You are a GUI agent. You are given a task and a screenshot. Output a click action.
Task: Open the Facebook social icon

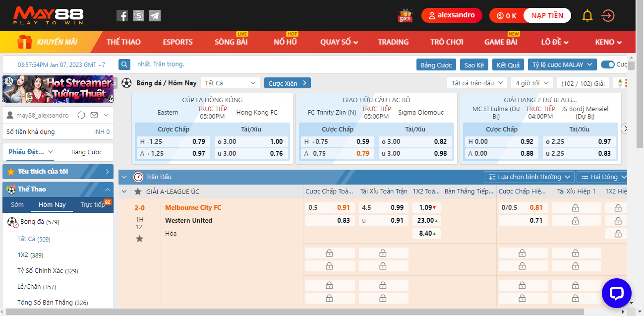tap(122, 16)
